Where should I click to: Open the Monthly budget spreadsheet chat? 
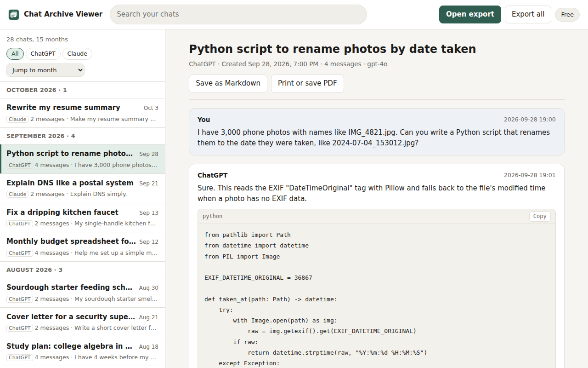[x=83, y=247]
